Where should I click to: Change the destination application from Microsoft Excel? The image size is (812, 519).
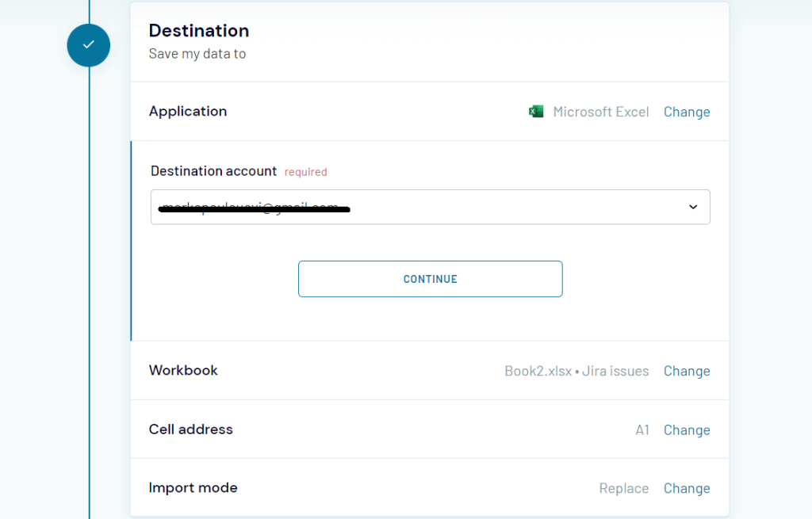coord(686,112)
